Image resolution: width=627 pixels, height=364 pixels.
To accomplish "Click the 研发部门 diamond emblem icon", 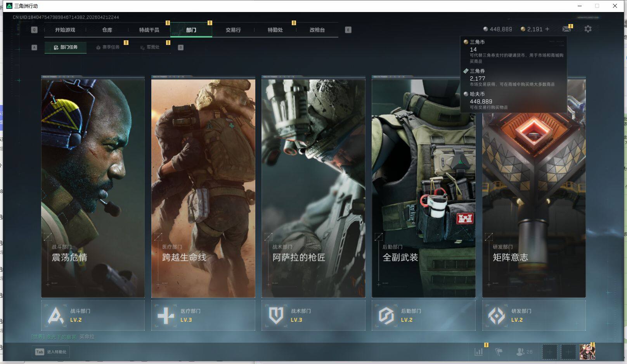I will [x=496, y=316].
